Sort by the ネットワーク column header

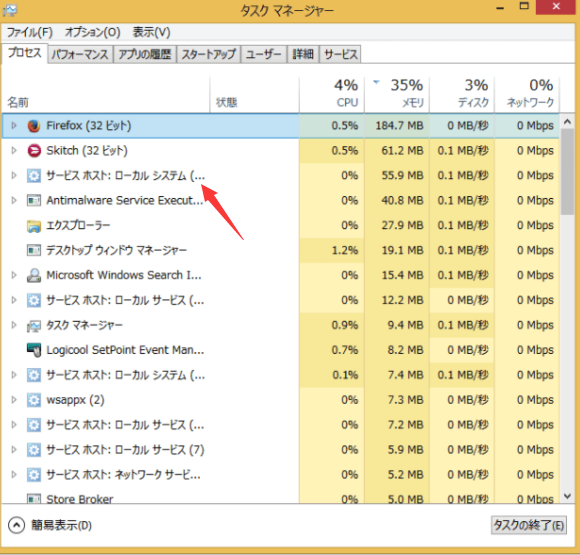click(x=527, y=95)
